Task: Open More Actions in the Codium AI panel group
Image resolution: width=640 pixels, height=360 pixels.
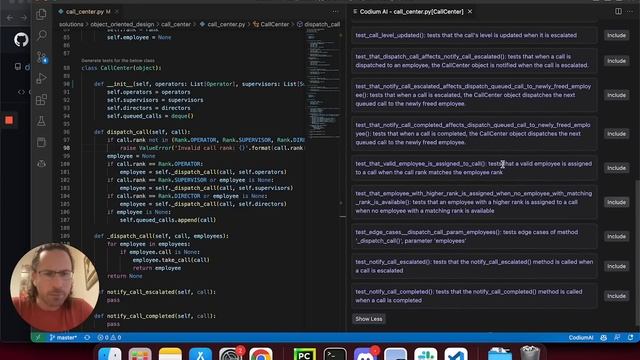Action: pos(631,11)
